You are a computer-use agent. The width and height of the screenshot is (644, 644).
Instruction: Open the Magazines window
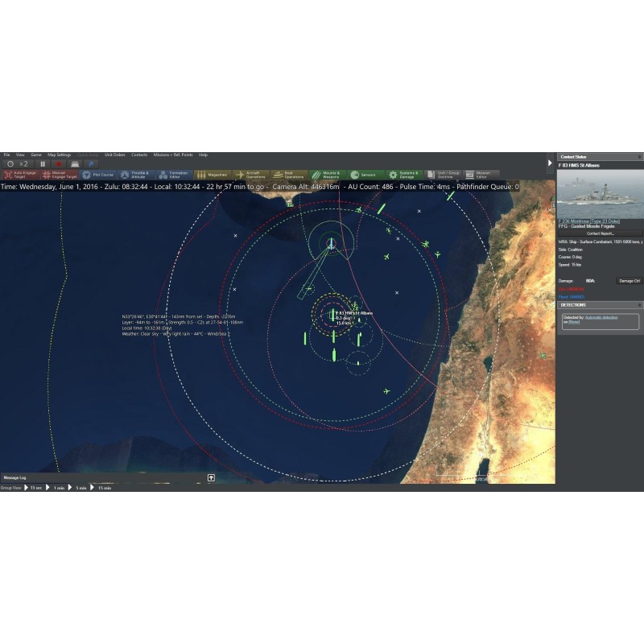click(213, 174)
